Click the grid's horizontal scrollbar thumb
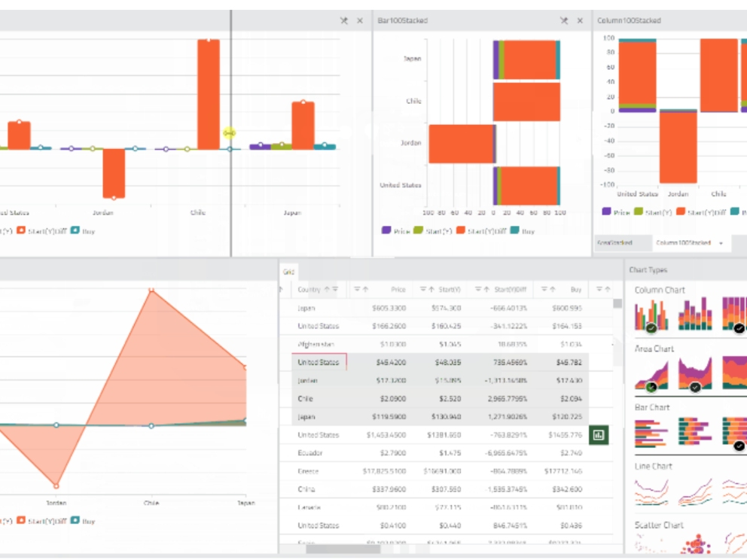Screen dimensions: 747x560 331,549
